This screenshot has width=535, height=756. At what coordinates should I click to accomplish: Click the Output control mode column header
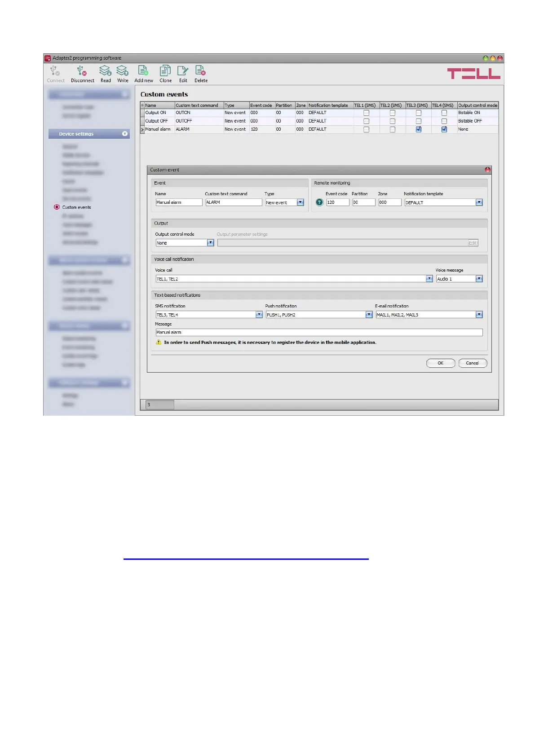pos(478,105)
